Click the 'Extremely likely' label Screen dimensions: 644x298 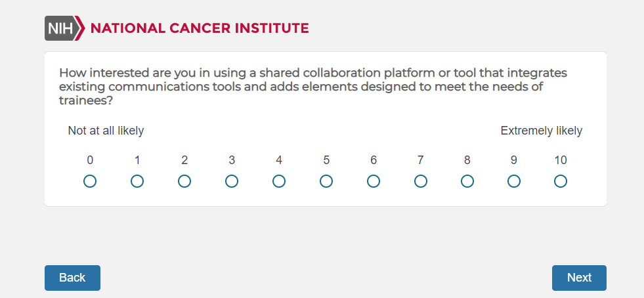pos(541,131)
